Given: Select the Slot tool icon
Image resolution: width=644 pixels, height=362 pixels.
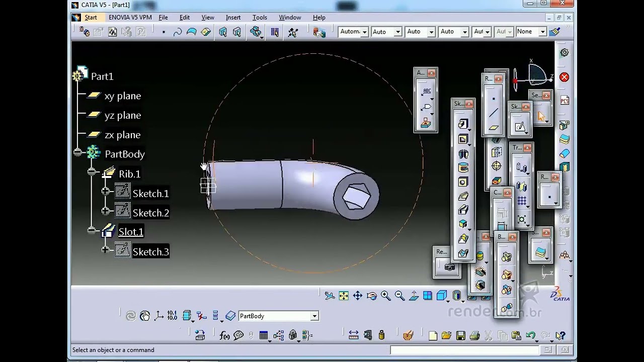Looking at the screenshot, I should click(463, 210).
